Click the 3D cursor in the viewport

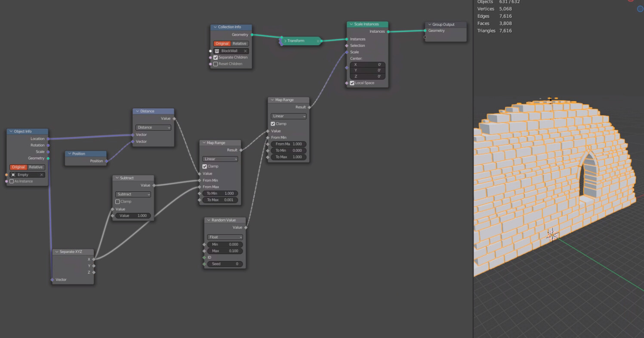click(x=552, y=235)
